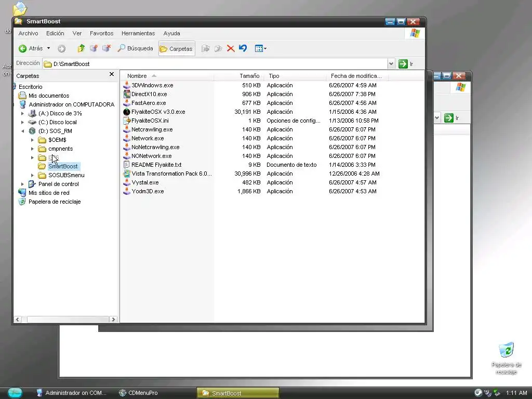Select the 3DWindows.exe file icon
This screenshot has width=532, height=399.
(x=127, y=85)
